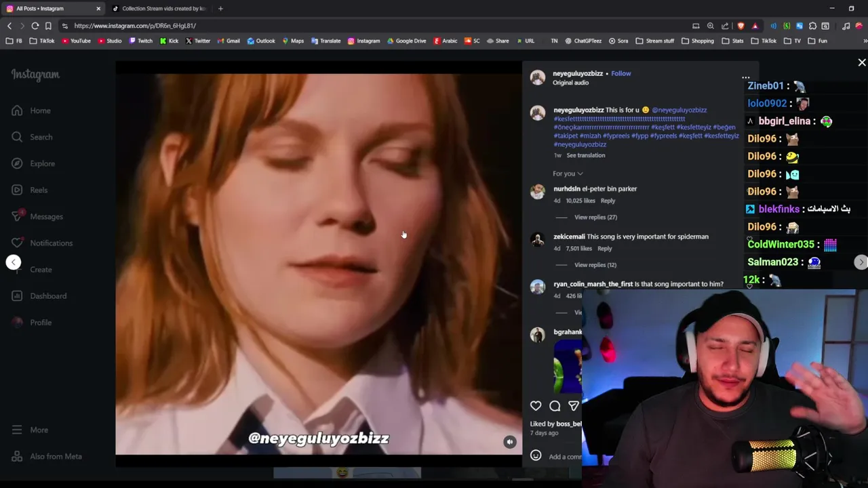Open the Shopping bookmark folder
The height and width of the screenshot is (488, 868).
(698, 41)
